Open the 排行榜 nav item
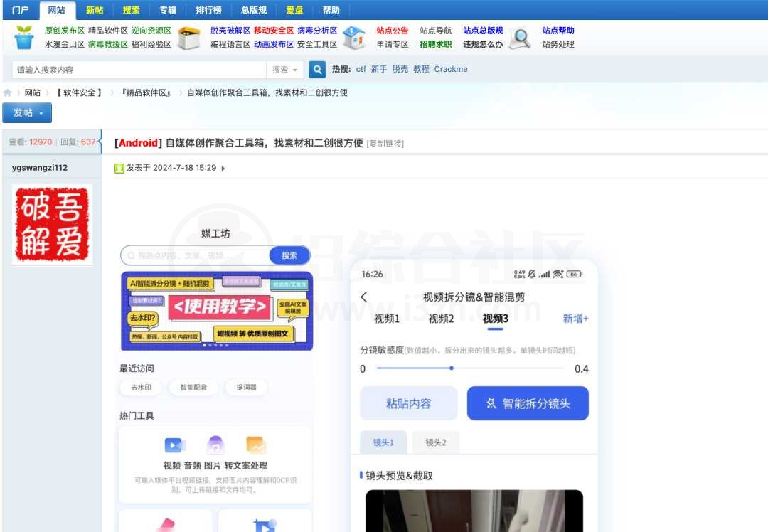This screenshot has height=532, width=768. point(208,10)
